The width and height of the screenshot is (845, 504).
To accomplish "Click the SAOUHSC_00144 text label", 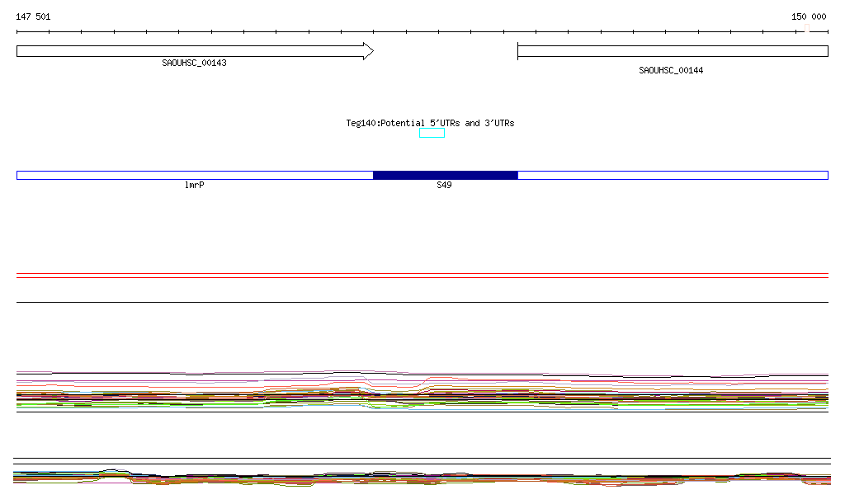I will pos(671,70).
